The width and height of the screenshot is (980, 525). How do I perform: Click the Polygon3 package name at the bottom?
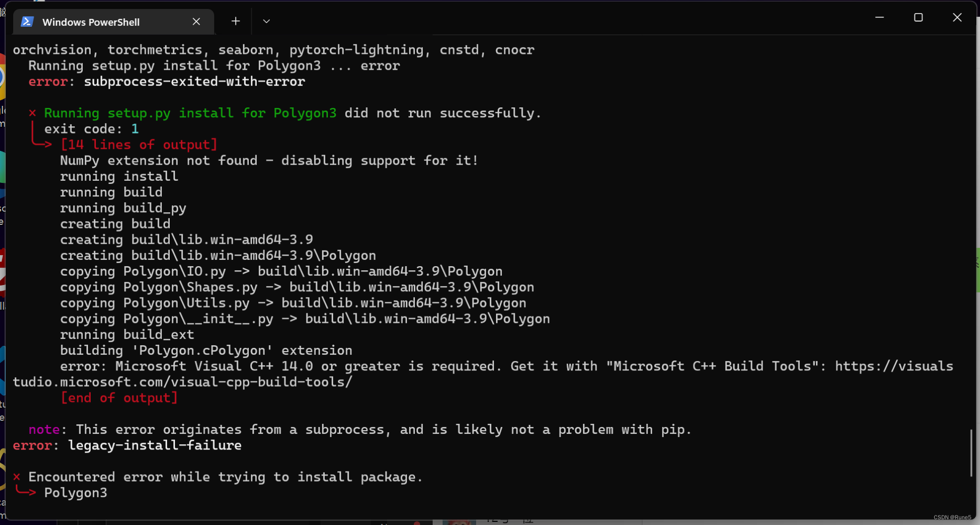(75, 493)
